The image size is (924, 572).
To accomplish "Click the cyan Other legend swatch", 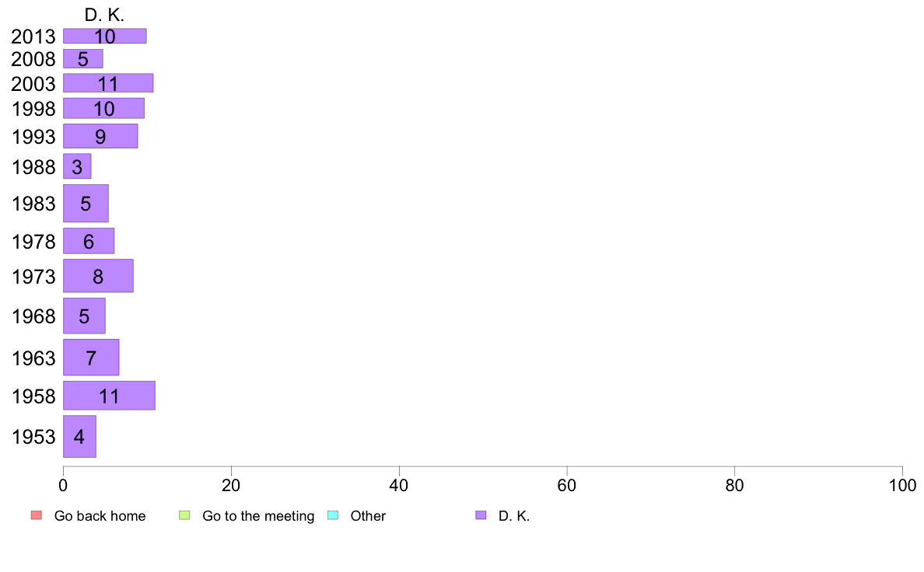I will pos(333,515).
